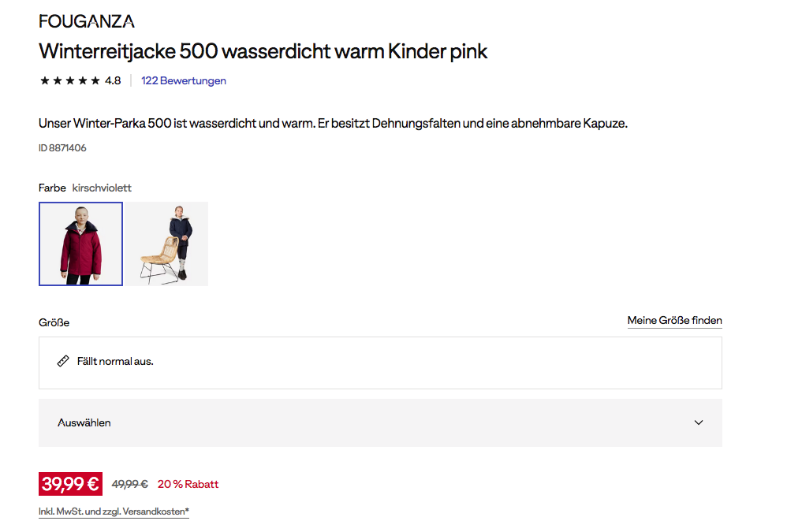Click the ruler icon beside Fällt normal aus
787x532 pixels.
63,361
